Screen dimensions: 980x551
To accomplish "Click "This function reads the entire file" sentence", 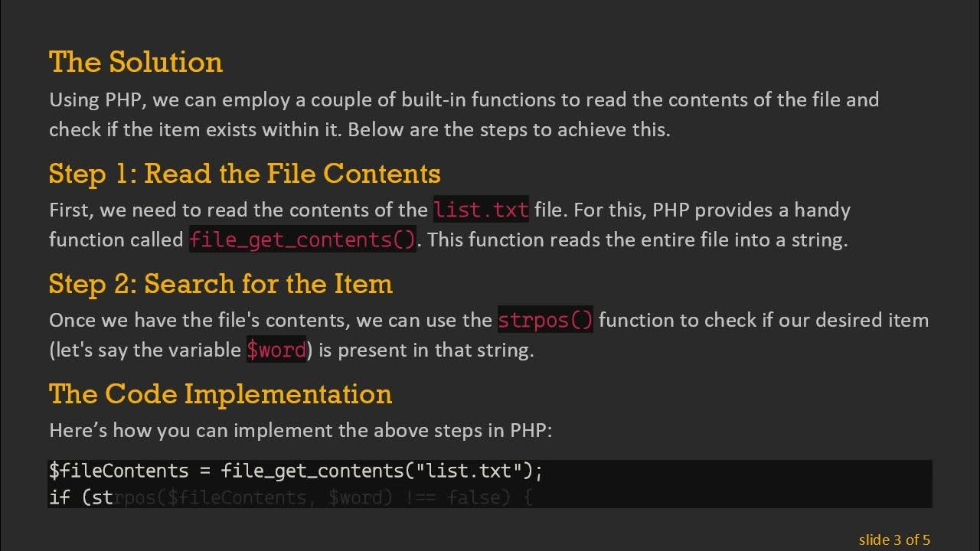I will coord(637,240).
